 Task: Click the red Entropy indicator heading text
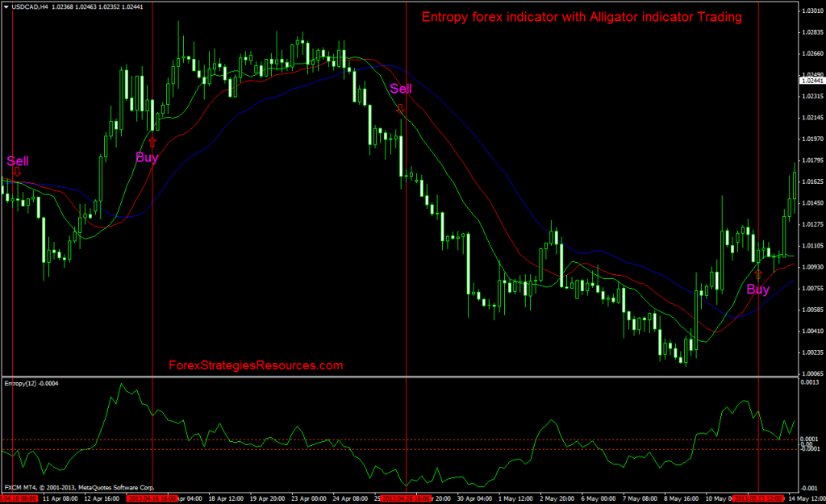[582, 16]
